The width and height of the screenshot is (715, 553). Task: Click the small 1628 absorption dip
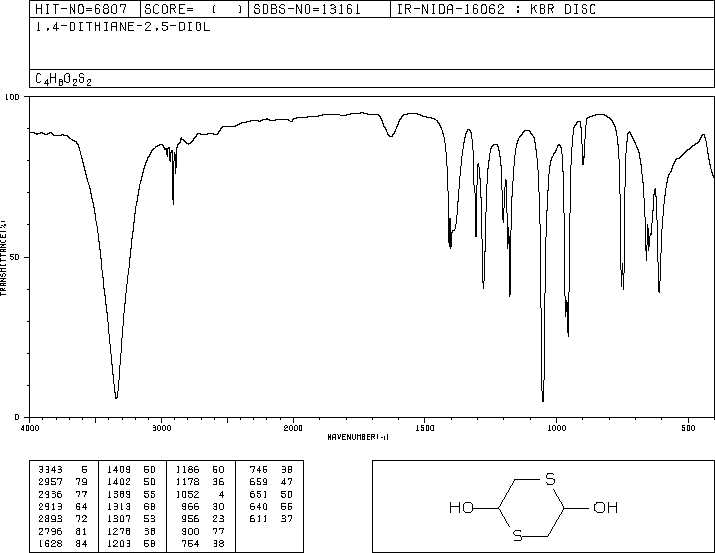point(391,134)
